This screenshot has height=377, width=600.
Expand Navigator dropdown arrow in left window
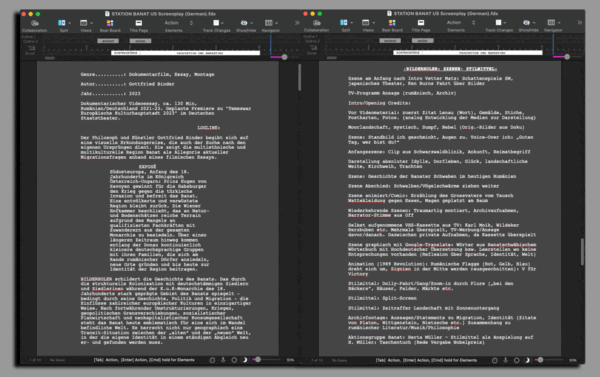(x=276, y=23)
